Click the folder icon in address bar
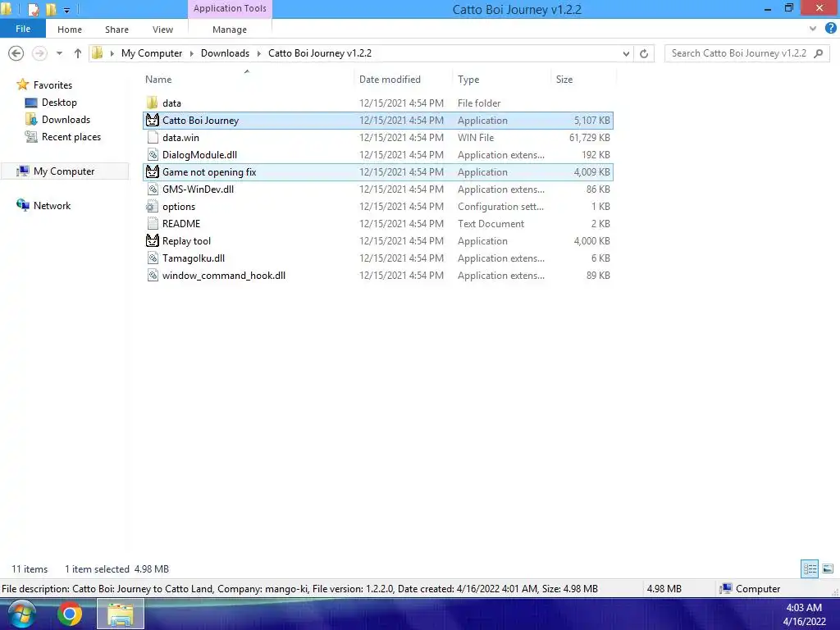Image resolution: width=840 pixels, height=630 pixels. tap(98, 53)
